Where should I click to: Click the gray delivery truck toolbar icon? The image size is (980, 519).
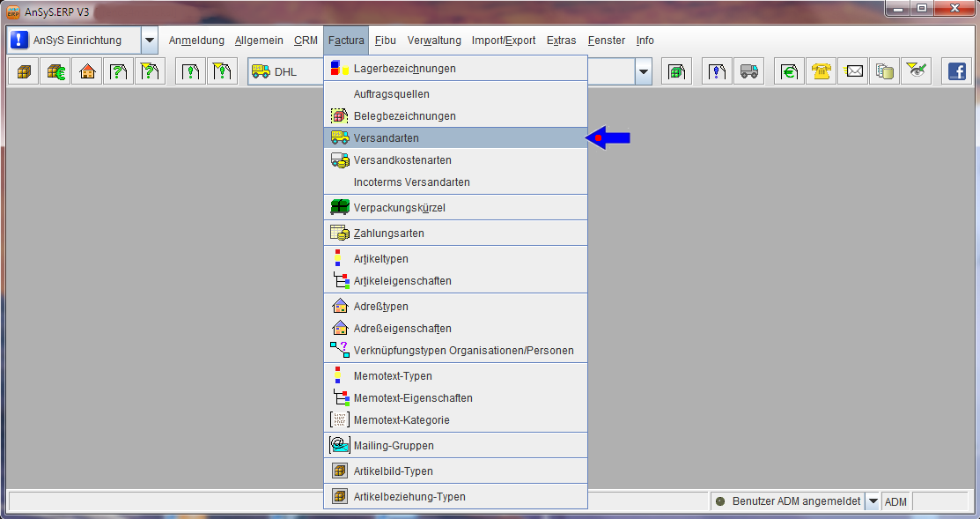pyautogui.click(x=748, y=71)
